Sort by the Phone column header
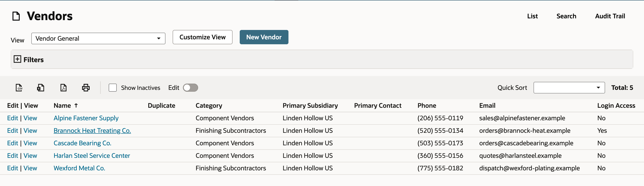Screen dimensions: 644x186 click(427, 106)
